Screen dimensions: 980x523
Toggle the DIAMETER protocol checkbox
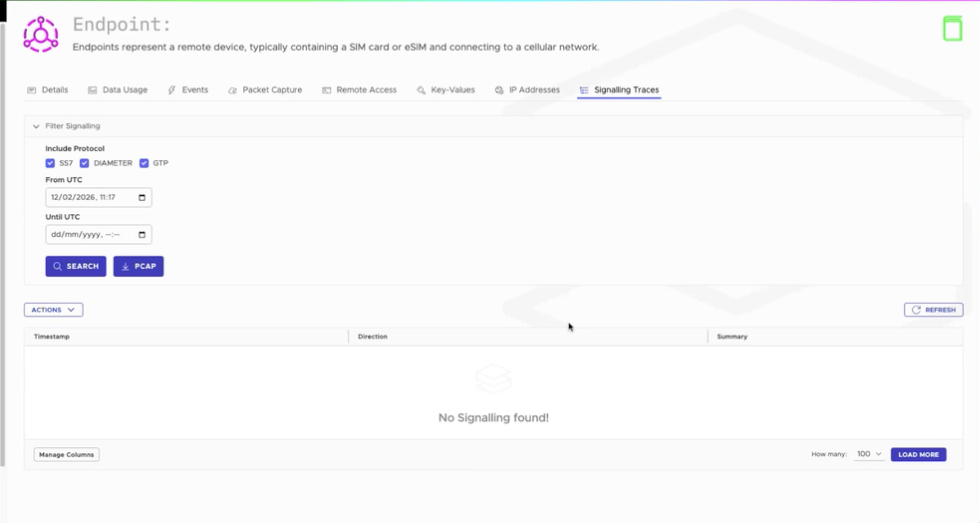[84, 163]
